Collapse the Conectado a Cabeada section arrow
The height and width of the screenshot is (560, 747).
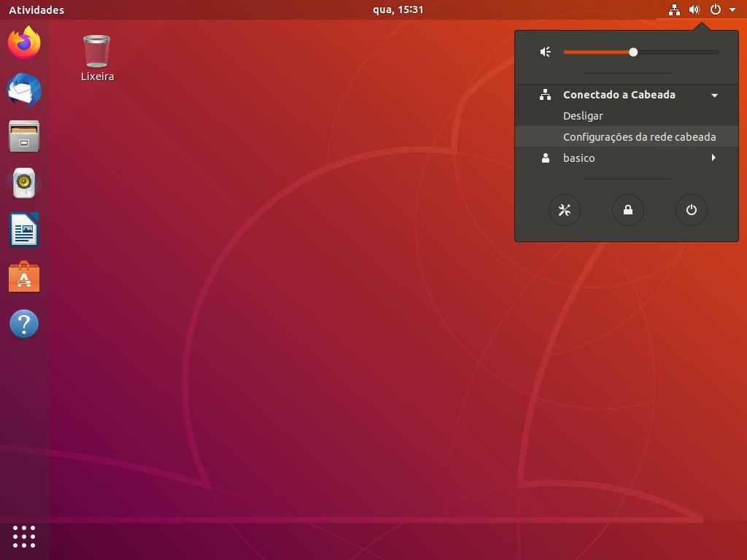[x=715, y=96]
